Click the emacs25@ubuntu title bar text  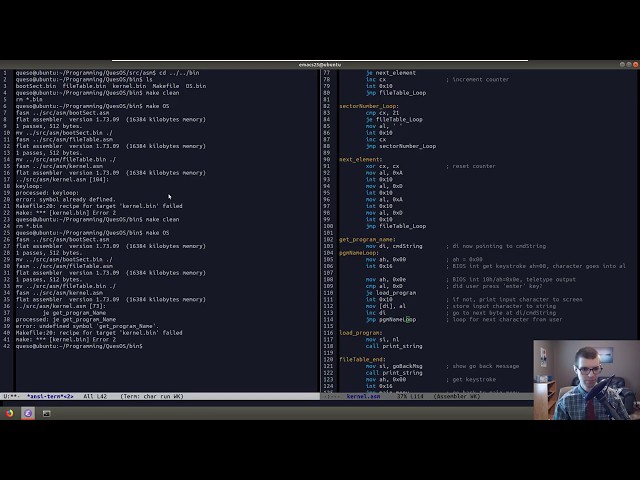(x=320, y=64)
